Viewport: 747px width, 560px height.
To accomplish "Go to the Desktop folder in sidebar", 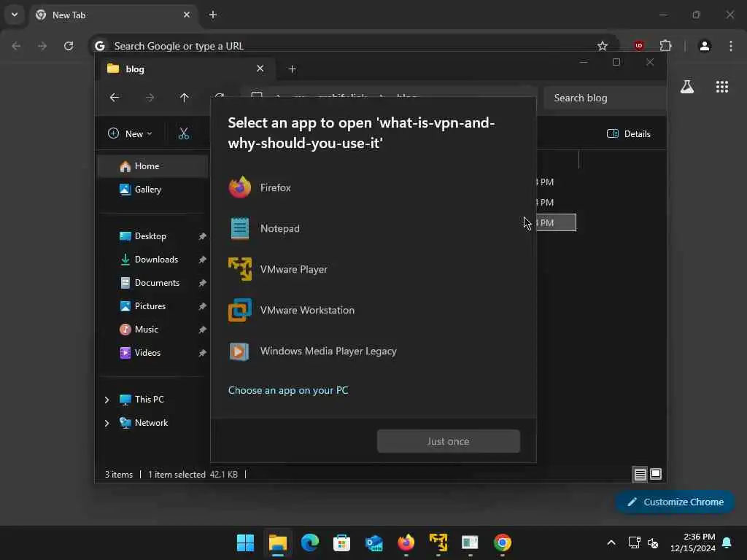I will click(150, 236).
